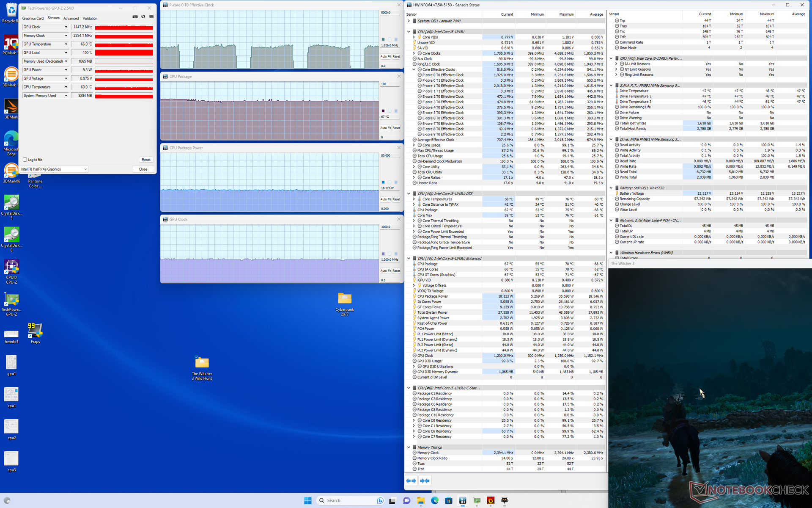Image resolution: width=812 pixels, height=508 pixels.
Task: Select the Pantone Color desktop icon
Action: coord(35,180)
